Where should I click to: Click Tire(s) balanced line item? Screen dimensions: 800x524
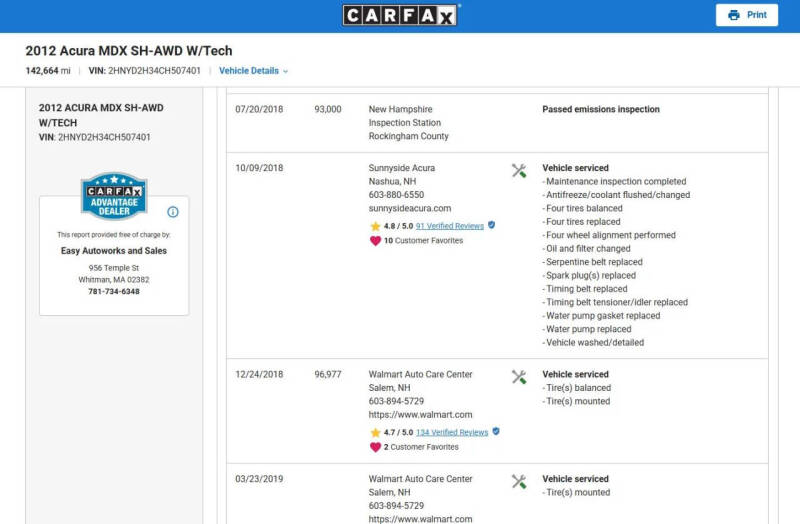coord(577,388)
